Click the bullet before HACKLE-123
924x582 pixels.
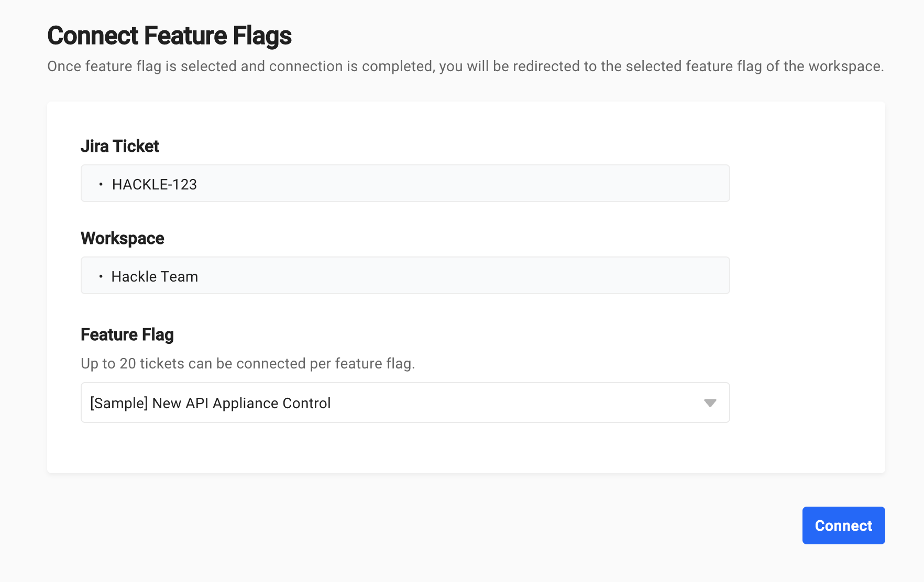pyautogui.click(x=101, y=184)
